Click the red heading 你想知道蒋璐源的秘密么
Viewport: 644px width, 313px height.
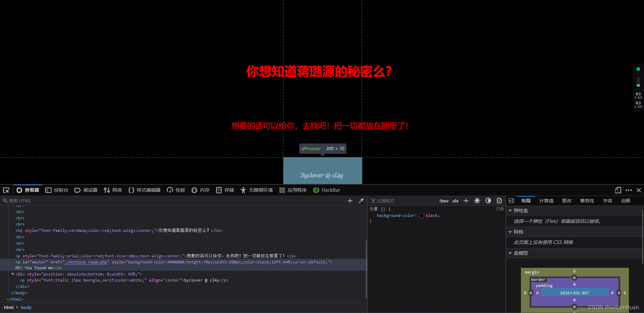pyautogui.click(x=319, y=71)
